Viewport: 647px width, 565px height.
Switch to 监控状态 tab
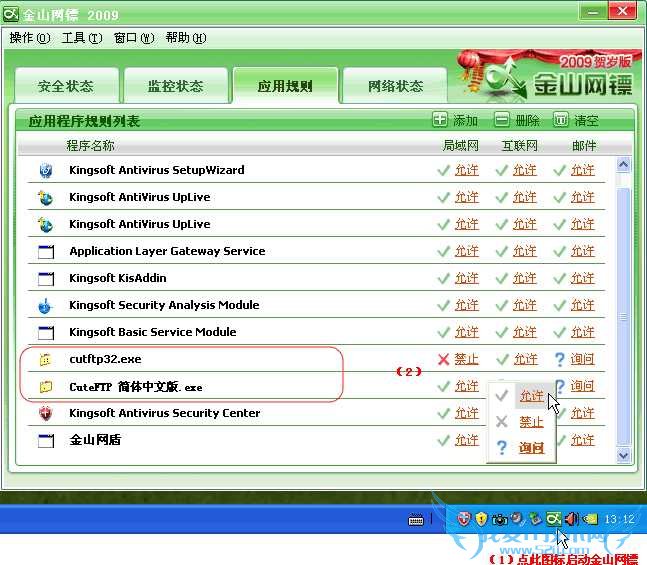[176, 86]
